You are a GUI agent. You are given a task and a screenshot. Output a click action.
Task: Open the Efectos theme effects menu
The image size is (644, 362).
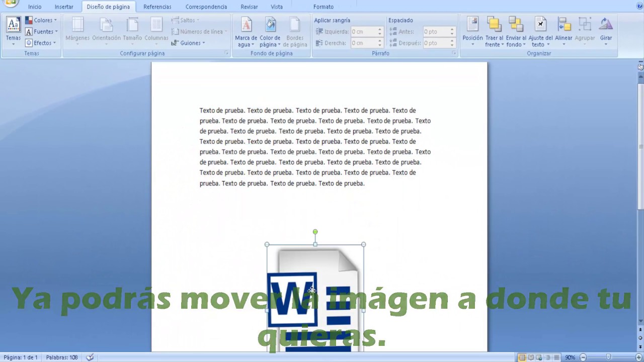[41, 43]
